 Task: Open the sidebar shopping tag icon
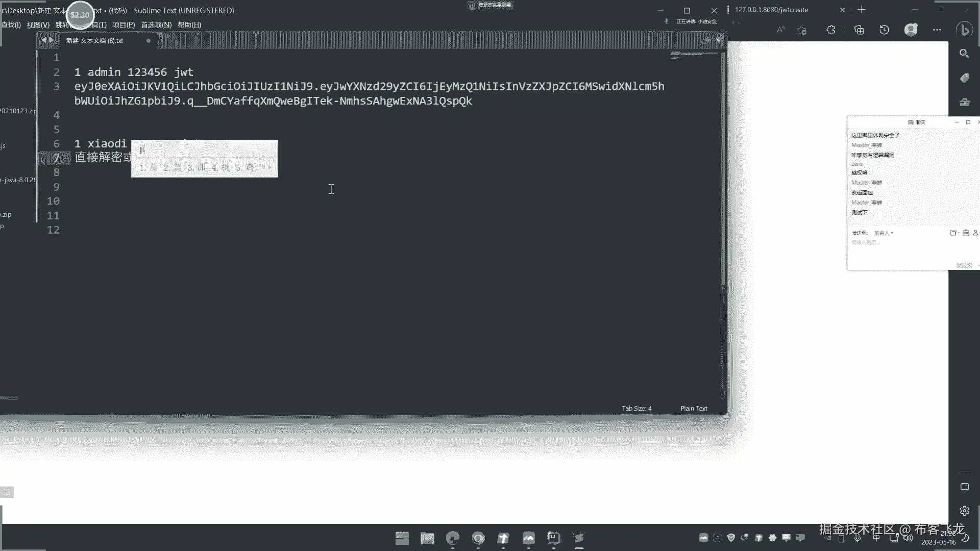(964, 78)
